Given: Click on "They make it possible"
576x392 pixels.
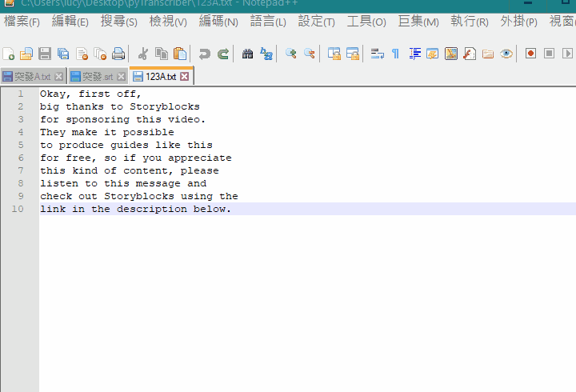Looking at the screenshot, I should (x=107, y=132).
